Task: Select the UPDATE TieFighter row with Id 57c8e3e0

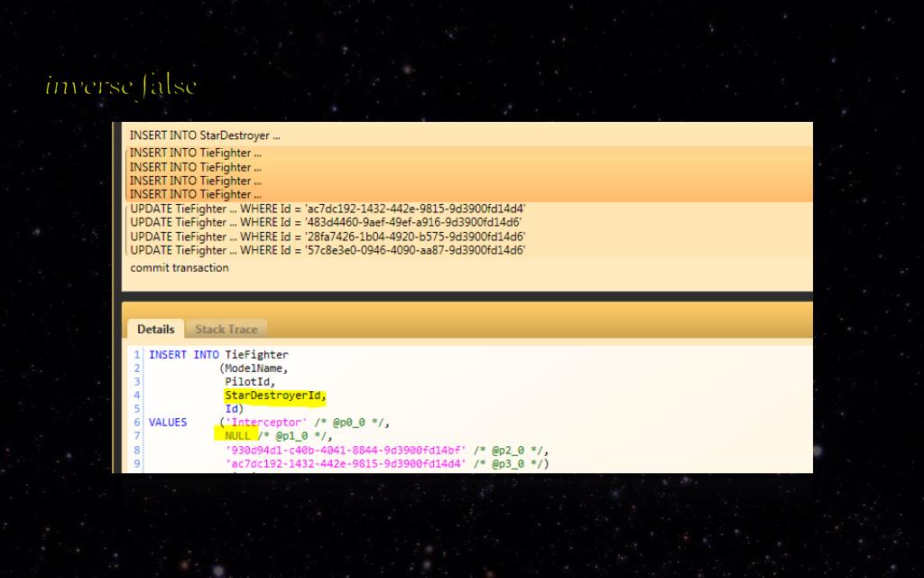Action: 467,250
